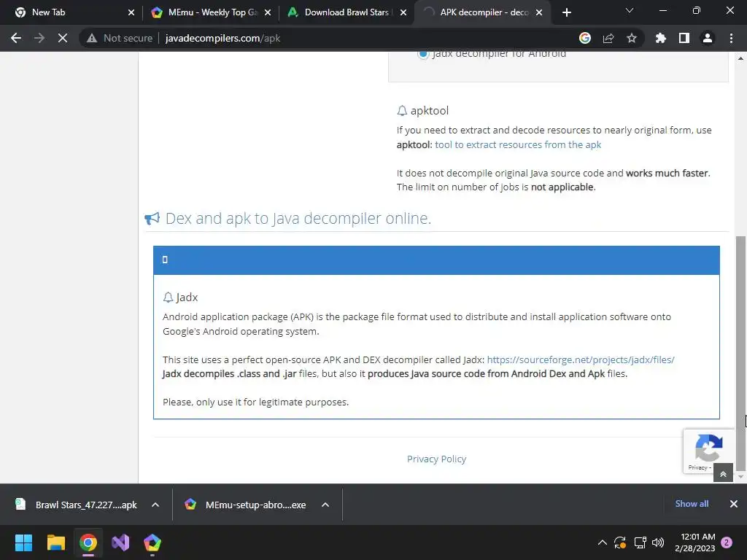Open the clock showing 12:01 AM
Image resolution: width=747 pixels, height=560 pixels.
[695, 542]
